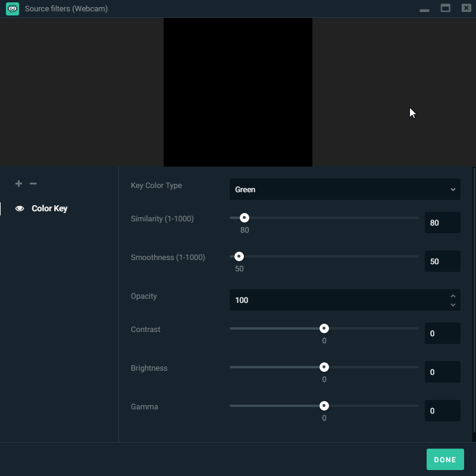Viewport: 476px width, 476px height.
Task: Click the Opacity label
Action: pos(144,296)
